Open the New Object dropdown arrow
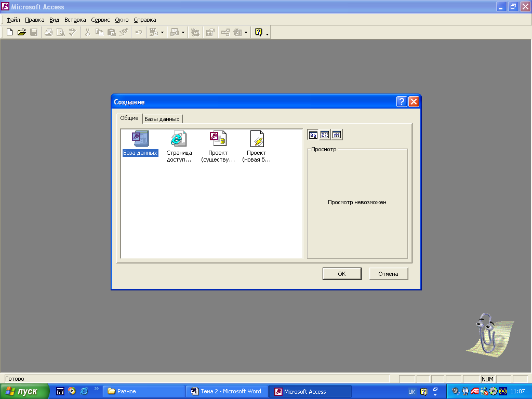The width and height of the screenshot is (532, 399). tap(246, 33)
